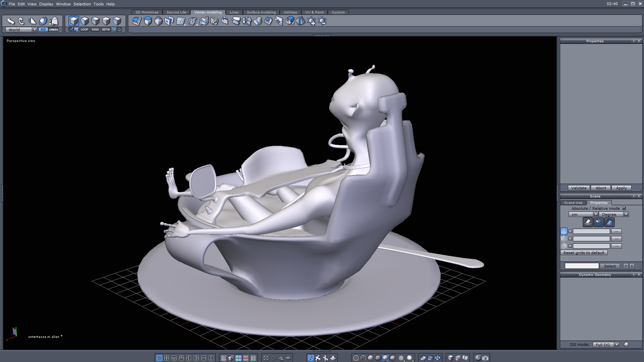Activate the LOOP selection mode button
This screenshot has height=362, width=644.
(x=84, y=29)
